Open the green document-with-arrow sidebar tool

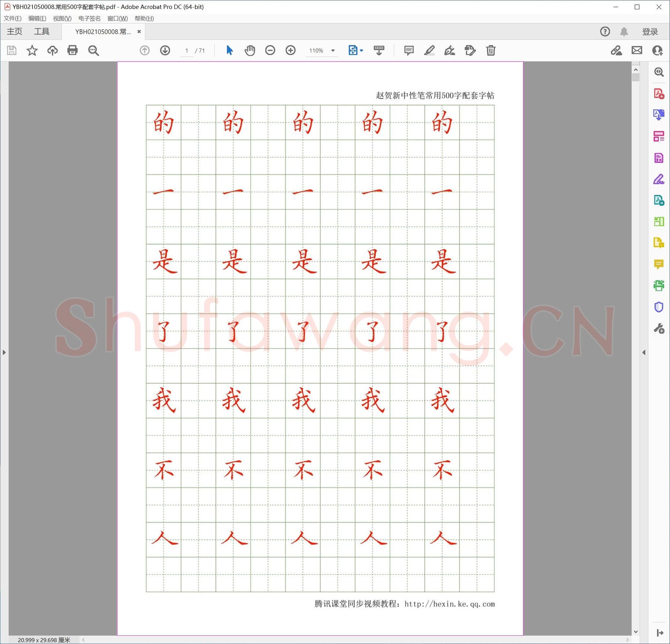(659, 201)
